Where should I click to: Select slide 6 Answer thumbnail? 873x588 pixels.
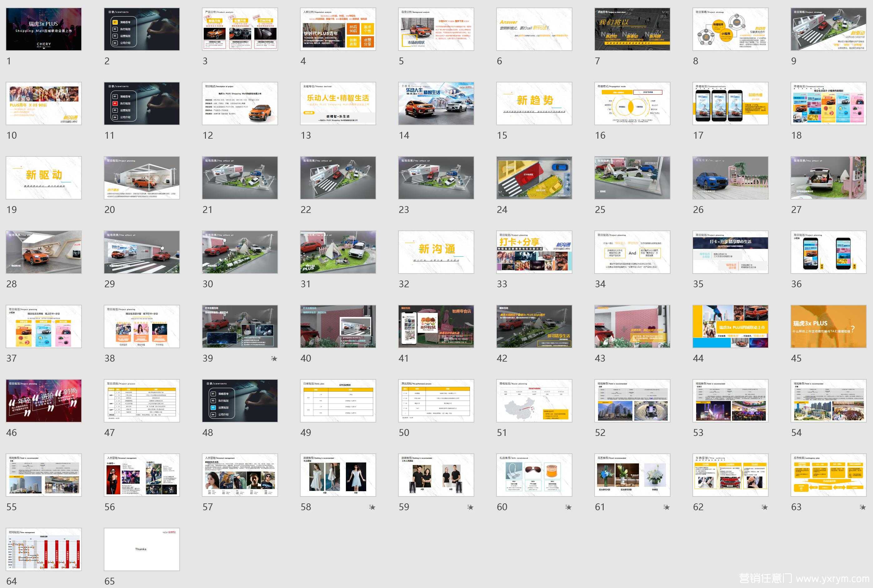[534, 29]
